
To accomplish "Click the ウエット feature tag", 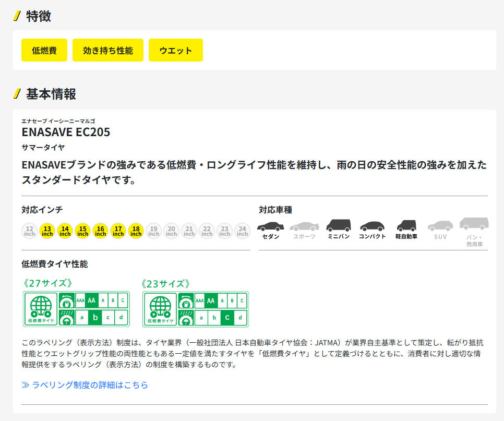I will coord(175,50).
